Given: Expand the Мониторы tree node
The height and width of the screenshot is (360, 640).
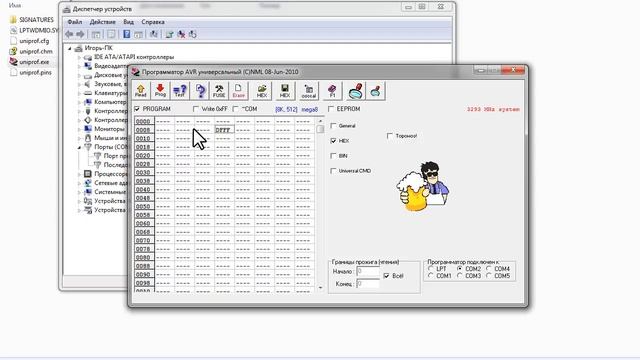Looking at the screenshot, I should coord(79,129).
